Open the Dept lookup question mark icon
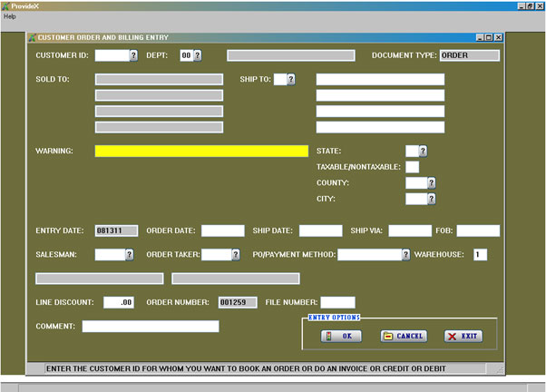Image resolution: width=546 pixels, height=392 pixels. pos(198,55)
